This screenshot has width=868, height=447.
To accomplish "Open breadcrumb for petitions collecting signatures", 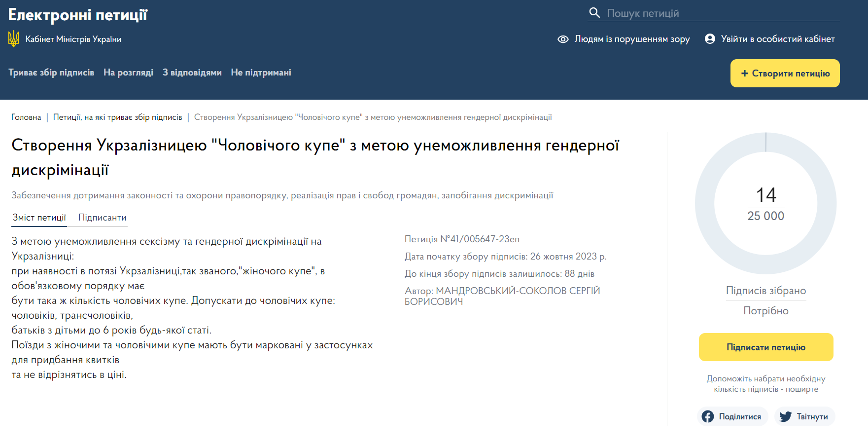I will [117, 117].
